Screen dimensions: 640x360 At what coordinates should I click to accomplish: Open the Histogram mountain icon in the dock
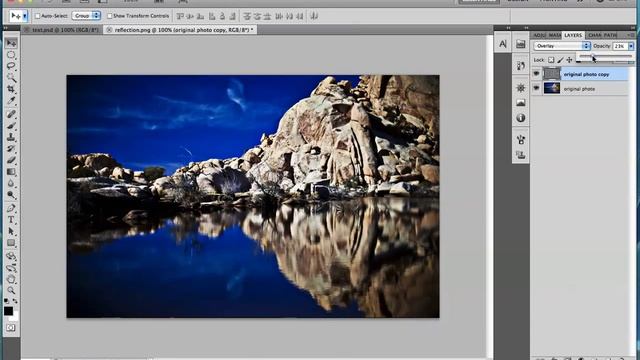pyautogui.click(x=520, y=103)
